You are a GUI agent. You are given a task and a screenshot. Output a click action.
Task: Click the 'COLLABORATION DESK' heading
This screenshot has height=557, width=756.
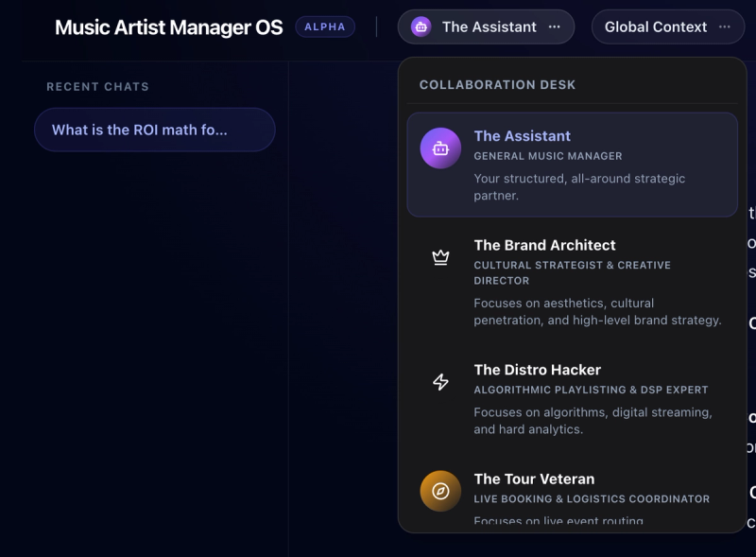497,85
